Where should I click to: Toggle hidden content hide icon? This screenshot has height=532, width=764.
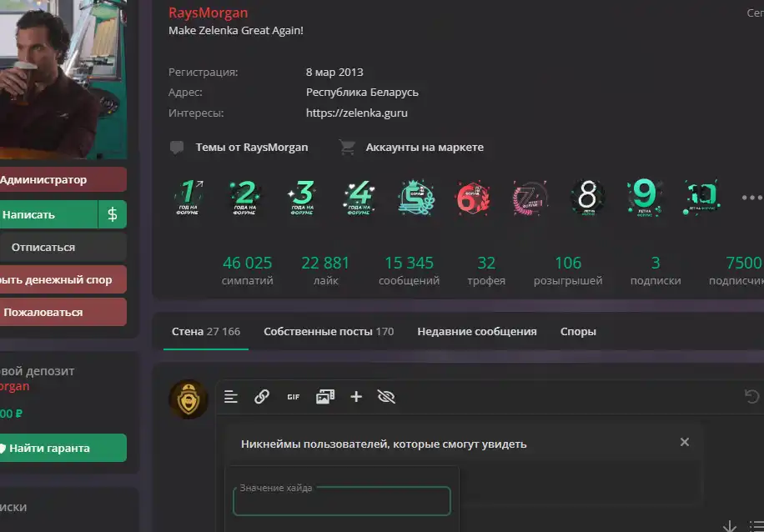tap(386, 397)
